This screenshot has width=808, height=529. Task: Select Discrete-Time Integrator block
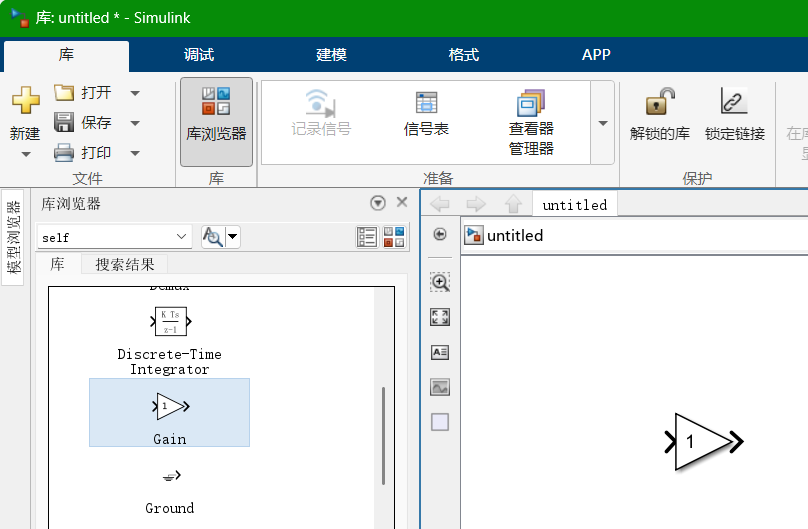(170, 341)
